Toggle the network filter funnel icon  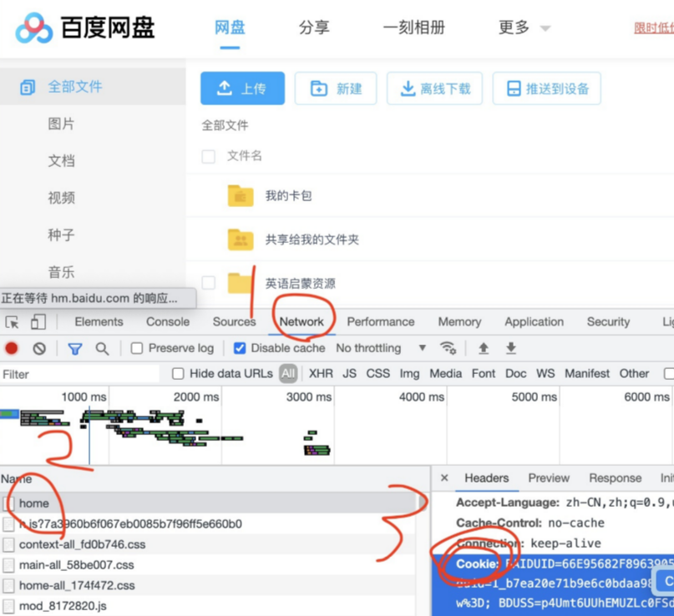[x=75, y=348]
